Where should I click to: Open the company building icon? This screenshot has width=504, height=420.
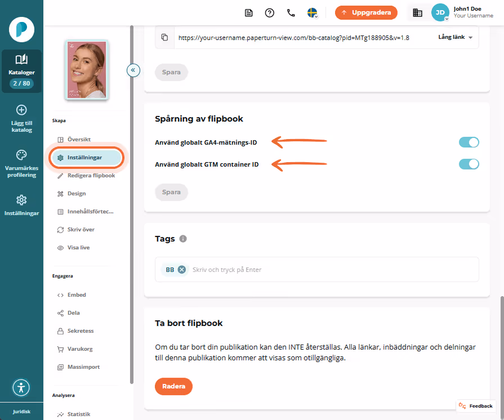click(x=417, y=13)
